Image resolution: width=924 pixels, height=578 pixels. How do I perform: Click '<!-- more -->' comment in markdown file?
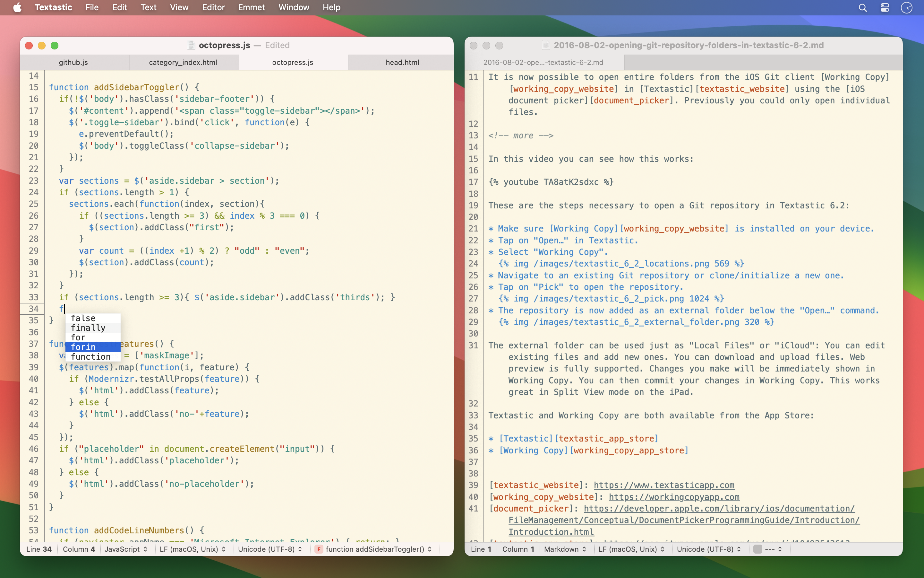point(521,136)
